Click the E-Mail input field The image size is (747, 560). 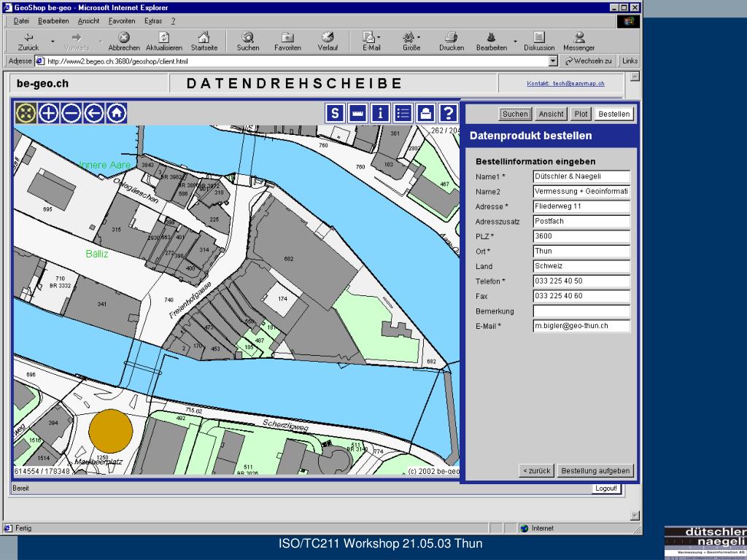tap(581, 326)
